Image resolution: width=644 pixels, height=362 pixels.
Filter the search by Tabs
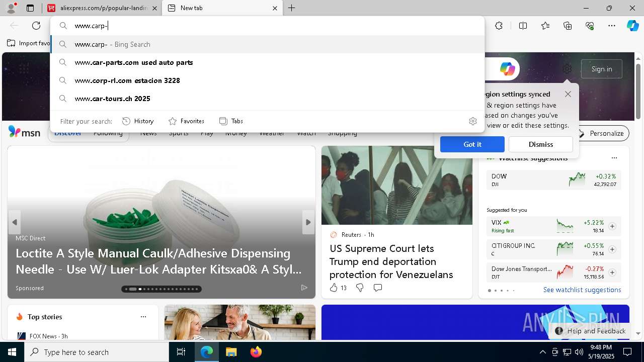(231, 121)
